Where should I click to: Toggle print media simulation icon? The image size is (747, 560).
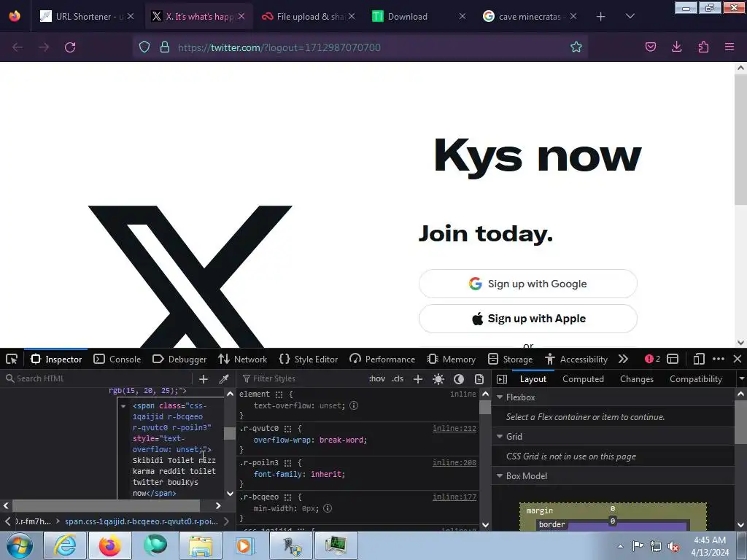click(479, 378)
